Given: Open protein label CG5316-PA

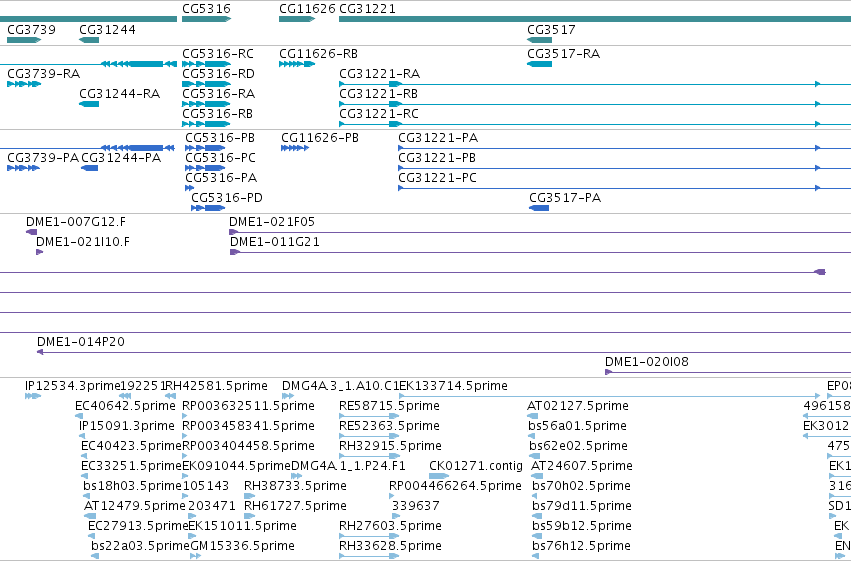Looking at the screenshot, I should coord(221,178).
